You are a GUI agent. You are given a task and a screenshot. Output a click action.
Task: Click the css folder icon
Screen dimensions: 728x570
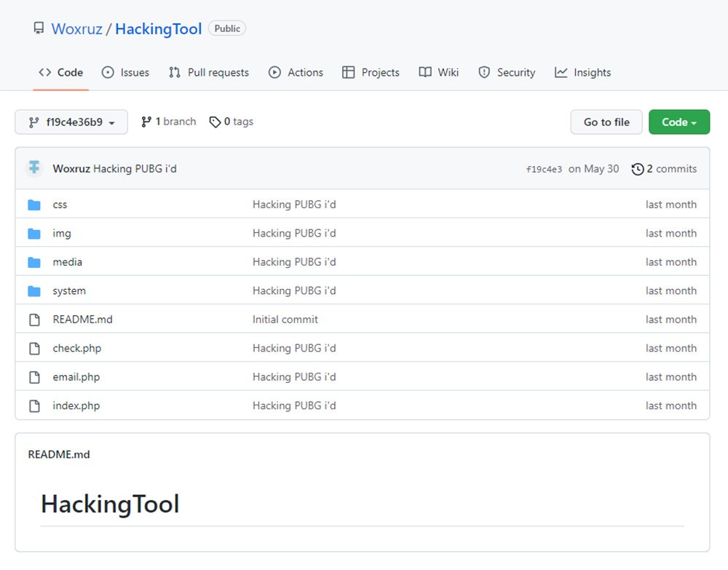click(34, 205)
